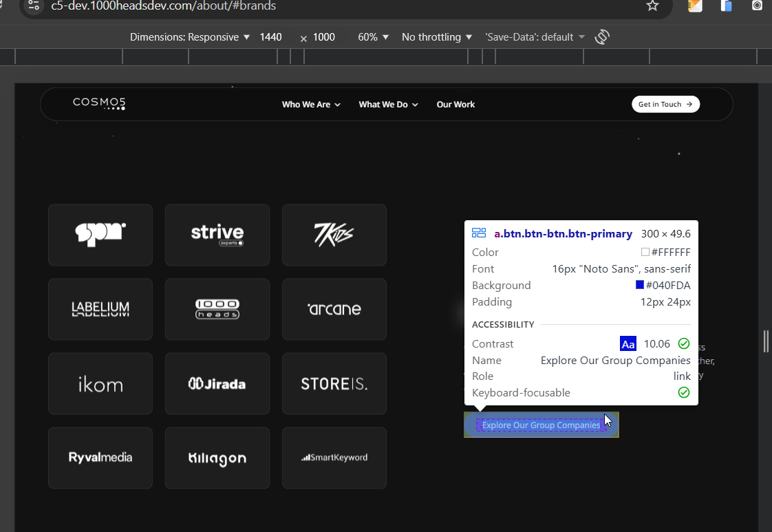Click the ACCESSIBILITY section heading
772x532 pixels.
click(x=503, y=325)
